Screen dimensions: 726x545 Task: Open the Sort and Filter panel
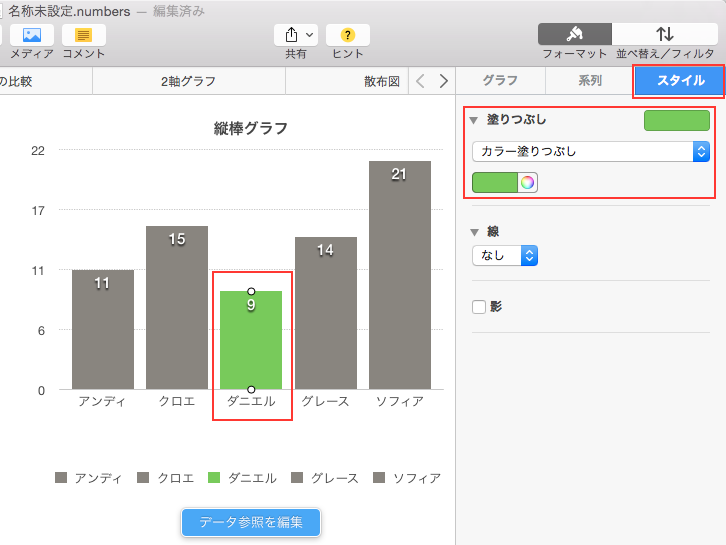pyautogui.click(x=664, y=34)
